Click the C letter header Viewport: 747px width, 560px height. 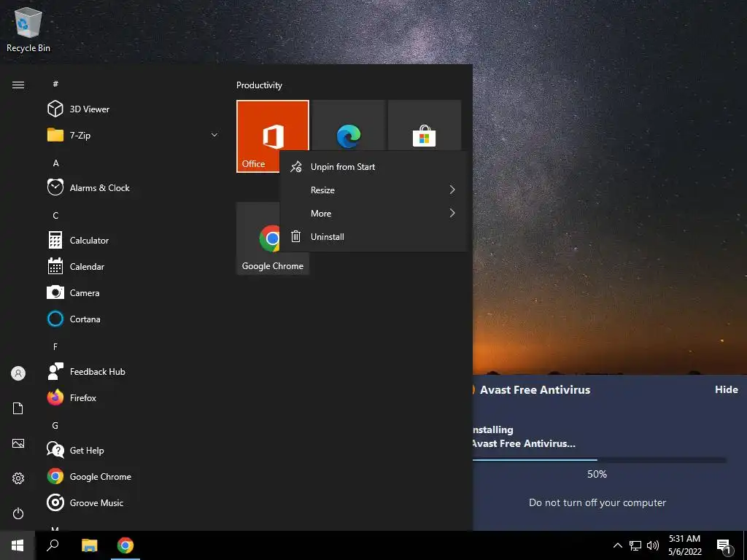(x=55, y=215)
